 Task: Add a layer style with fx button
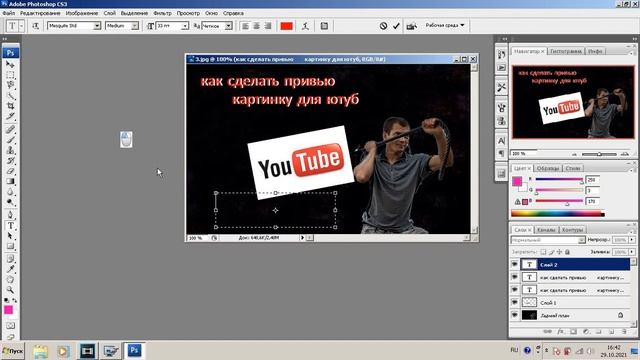[x=560, y=331]
